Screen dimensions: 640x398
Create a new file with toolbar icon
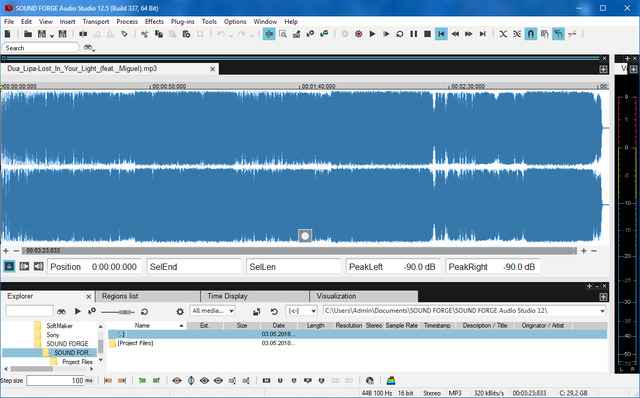pos(8,34)
